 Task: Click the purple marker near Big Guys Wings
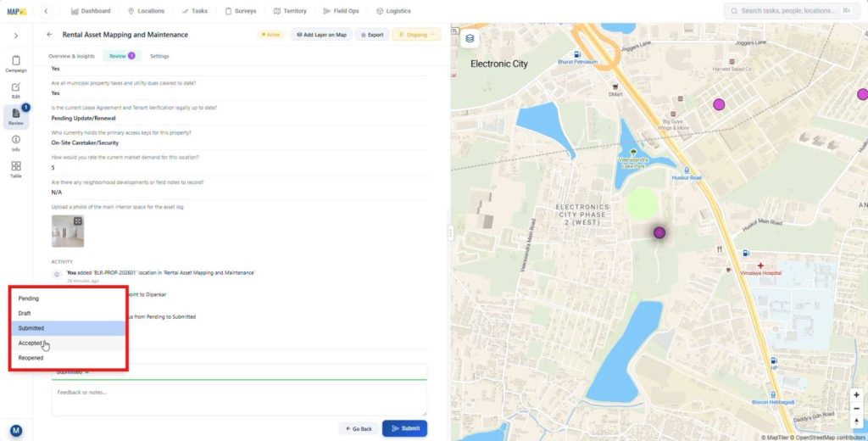[x=719, y=104]
